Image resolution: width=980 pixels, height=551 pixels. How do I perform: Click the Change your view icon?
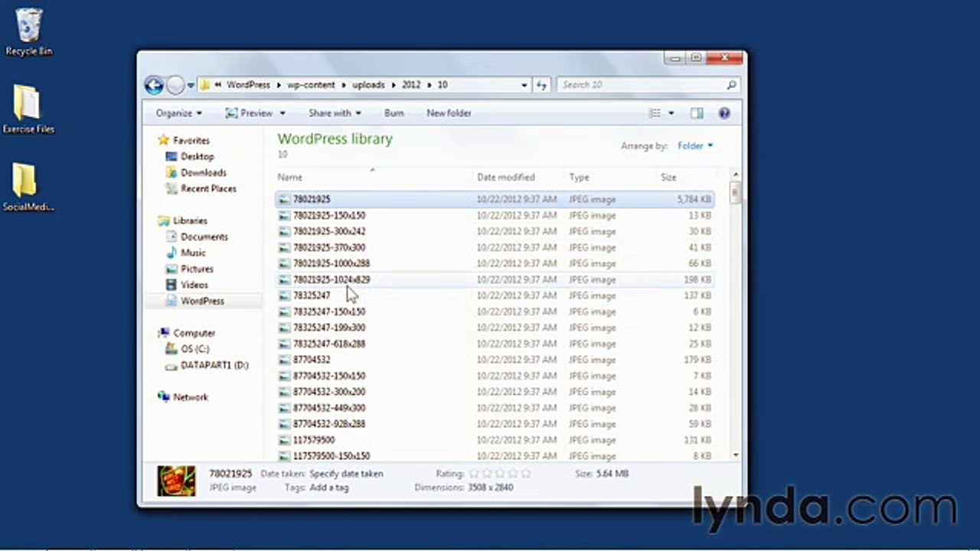coord(655,113)
